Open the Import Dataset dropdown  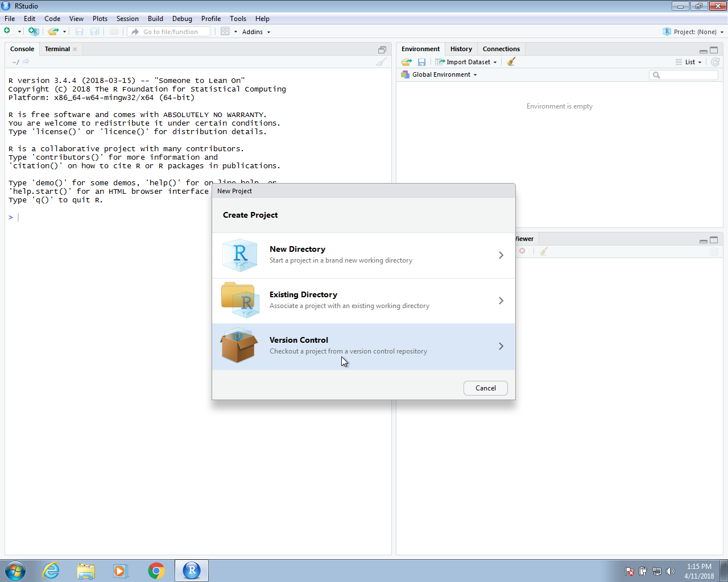pyautogui.click(x=466, y=62)
